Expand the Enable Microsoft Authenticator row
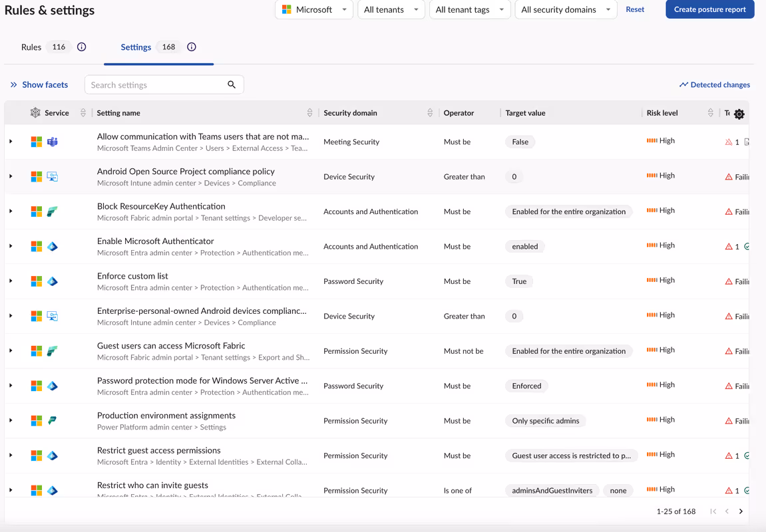 click(x=11, y=246)
